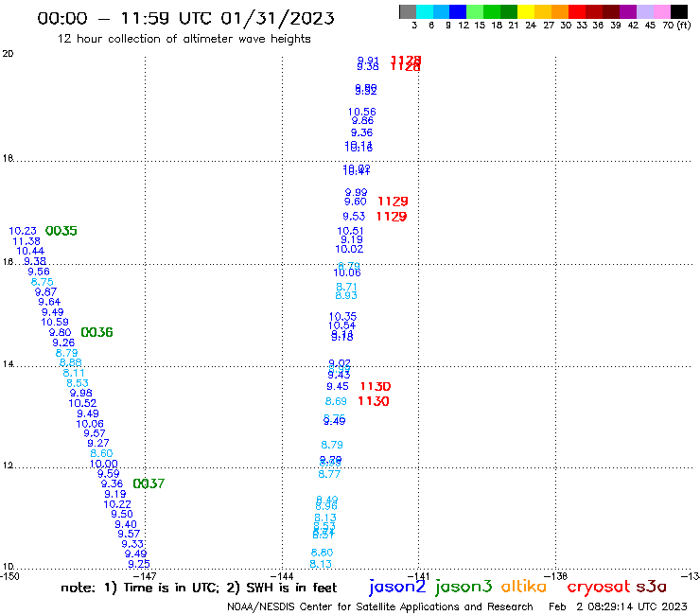The height and width of the screenshot is (615, 700).
Task: Click subtitle '12 hour collection of altimeter wave heights'
Action: 184,39
